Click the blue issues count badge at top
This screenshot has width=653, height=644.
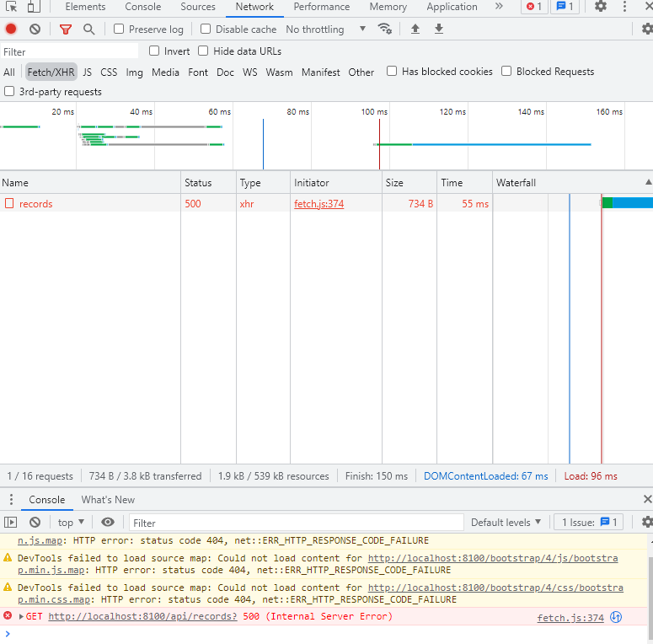coord(565,7)
